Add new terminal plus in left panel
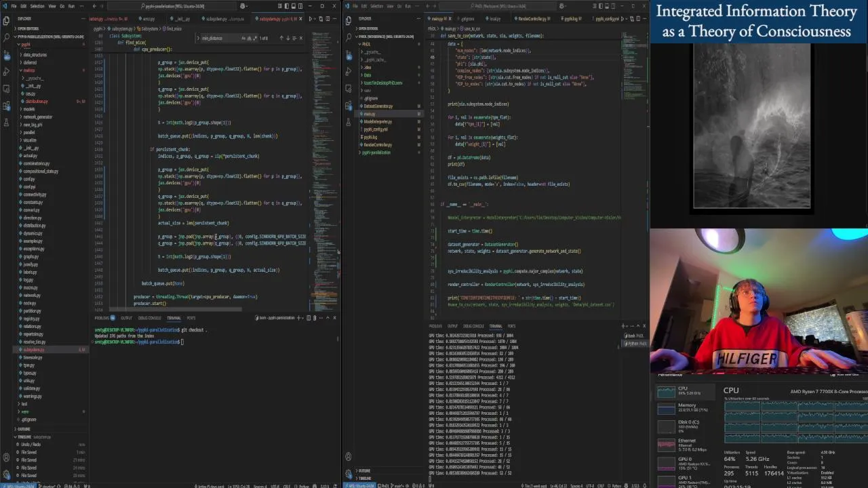868x488 pixels. (299, 318)
